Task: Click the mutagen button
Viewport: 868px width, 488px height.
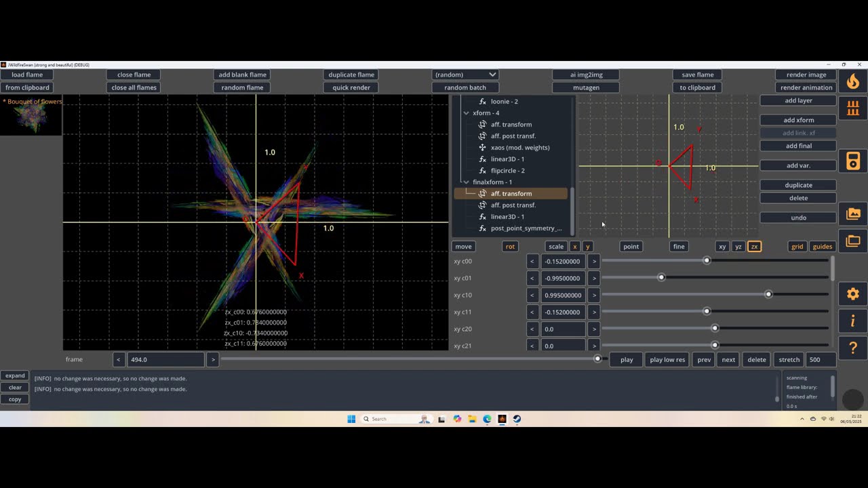Action: pos(586,87)
